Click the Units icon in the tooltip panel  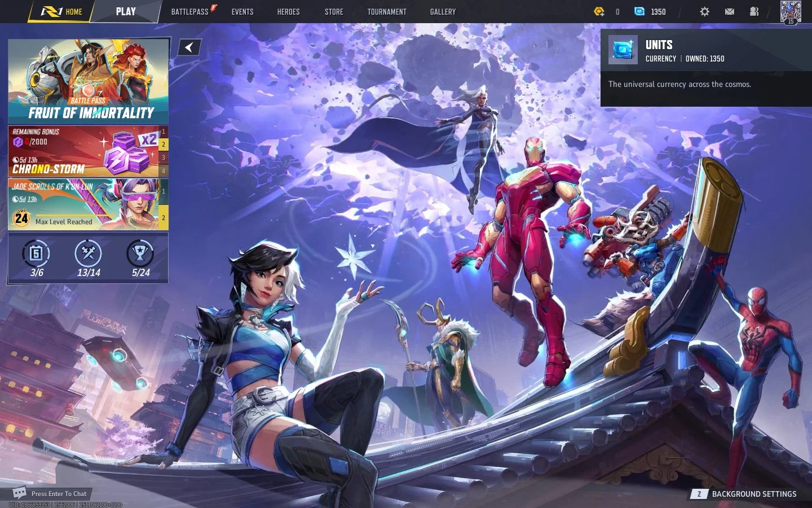click(x=623, y=50)
